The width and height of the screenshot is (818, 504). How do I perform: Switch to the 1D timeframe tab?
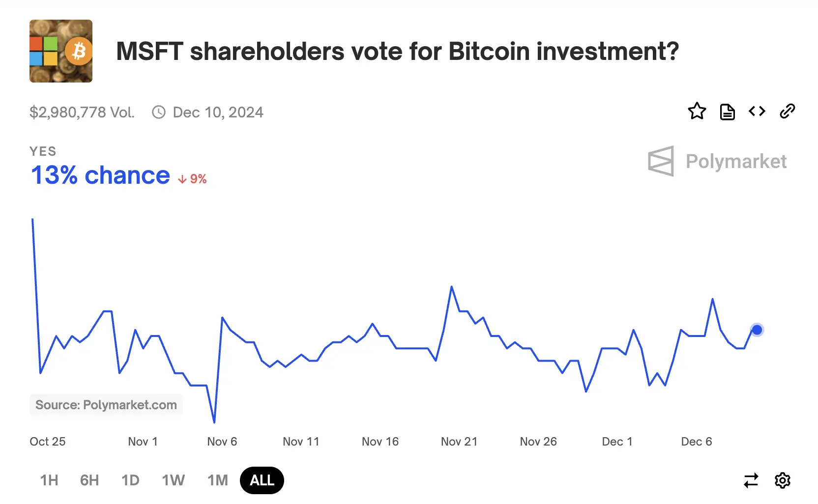point(130,480)
